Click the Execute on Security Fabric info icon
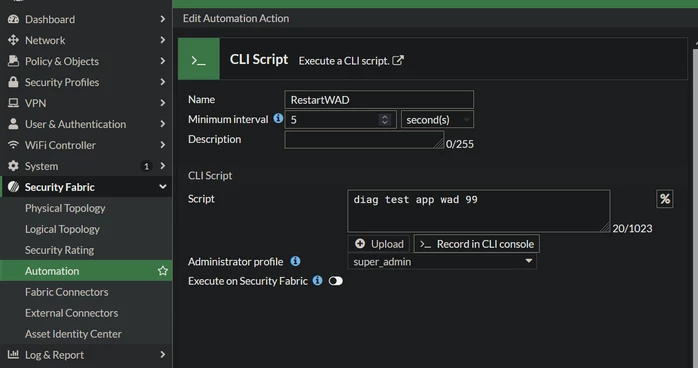Image resolution: width=698 pixels, height=368 pixels. (317, 280)
